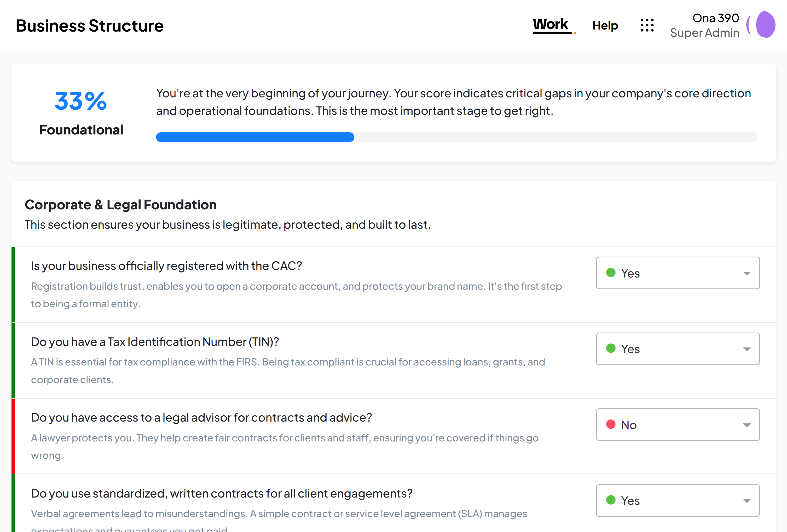The image size is (787, 532).
Task: Open the legal advisor No dropdown
Action: click(677, 425)
